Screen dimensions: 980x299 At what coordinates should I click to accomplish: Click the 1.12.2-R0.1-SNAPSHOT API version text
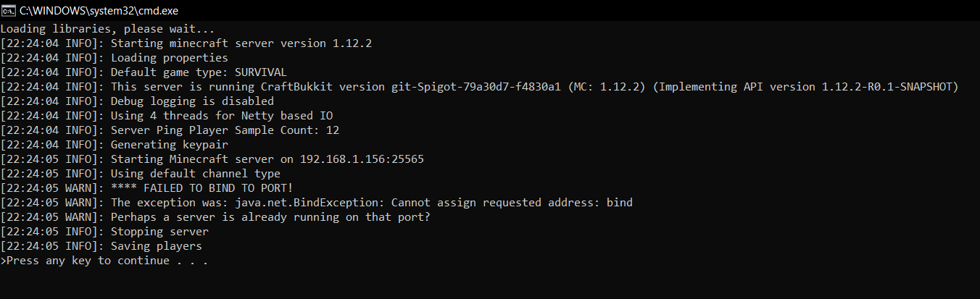(x=890, y=87)
